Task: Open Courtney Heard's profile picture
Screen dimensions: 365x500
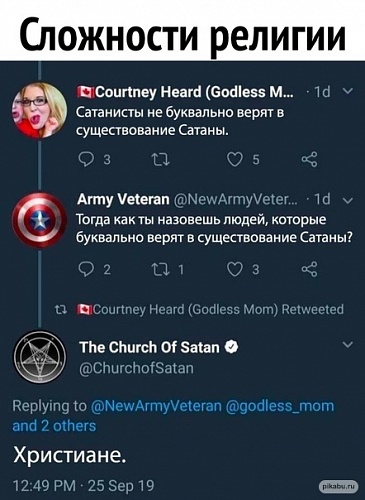Action: point(39,110)
